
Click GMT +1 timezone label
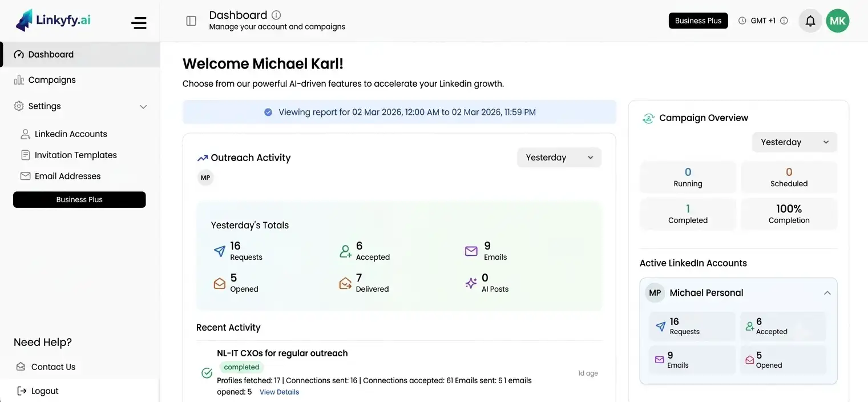point(763,21)
